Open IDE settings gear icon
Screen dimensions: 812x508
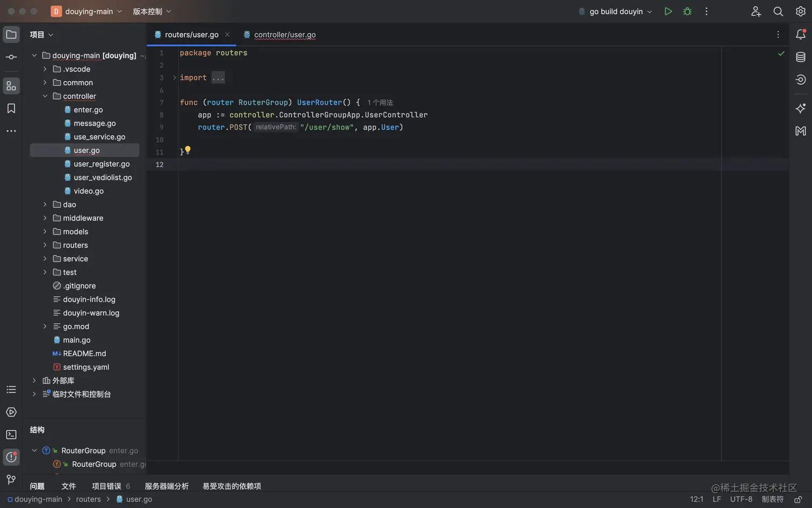(x=801, y=11)
